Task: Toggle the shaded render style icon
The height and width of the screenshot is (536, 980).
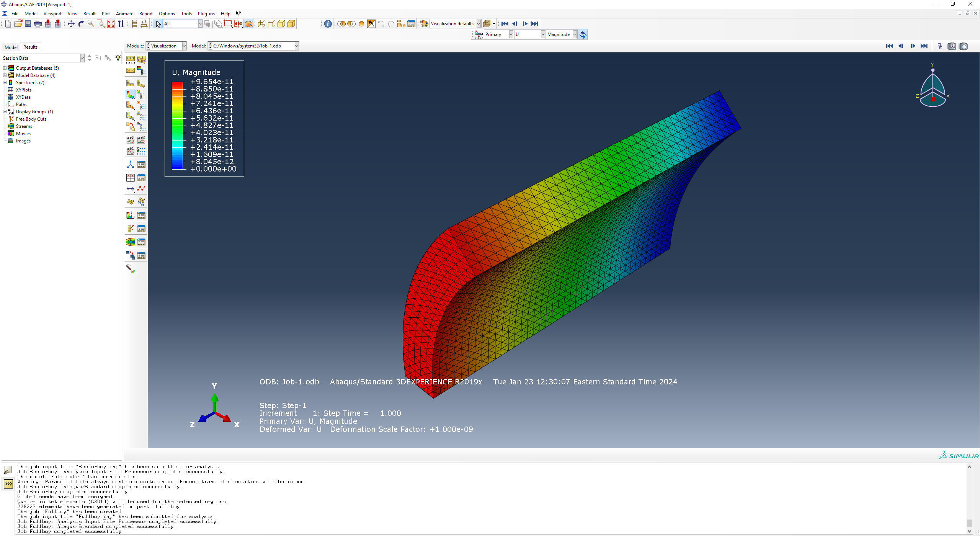Action: 291,24
